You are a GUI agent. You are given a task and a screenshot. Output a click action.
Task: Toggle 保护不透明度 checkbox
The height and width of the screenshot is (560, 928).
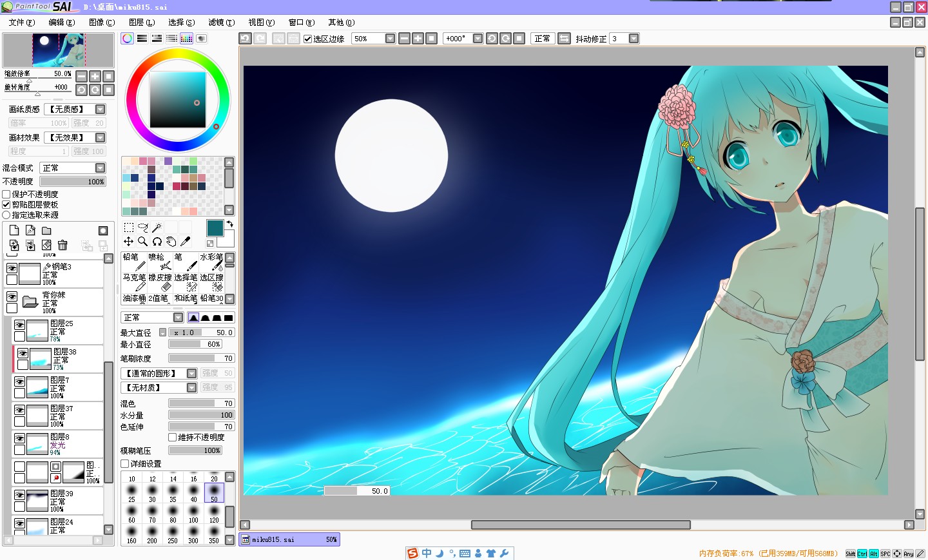[x=6, y=194]
